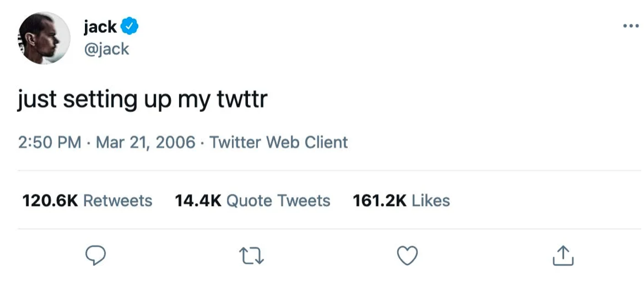Open the share tweet icon
The width and height of the screenshot is (644, 288).
[x=562, y=256]
